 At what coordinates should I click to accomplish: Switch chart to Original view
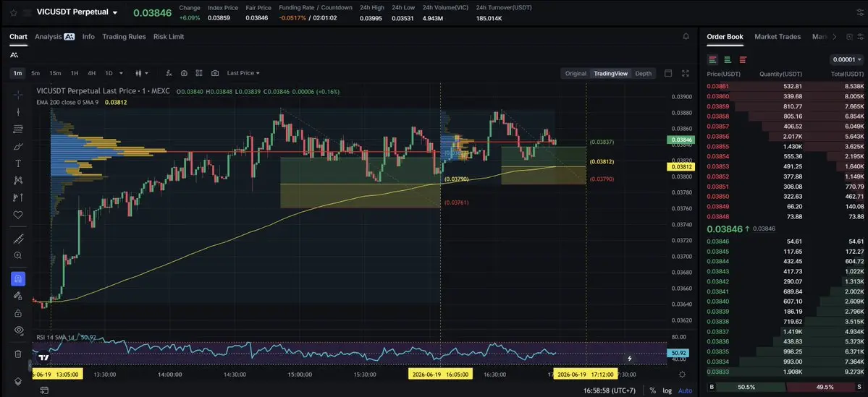click(x=575, y=74)
